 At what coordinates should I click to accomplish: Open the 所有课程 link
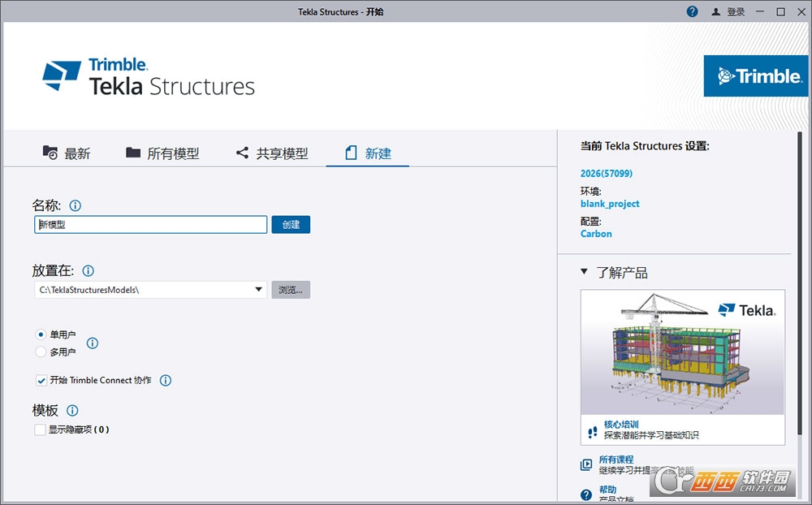[x=616, y=460]
